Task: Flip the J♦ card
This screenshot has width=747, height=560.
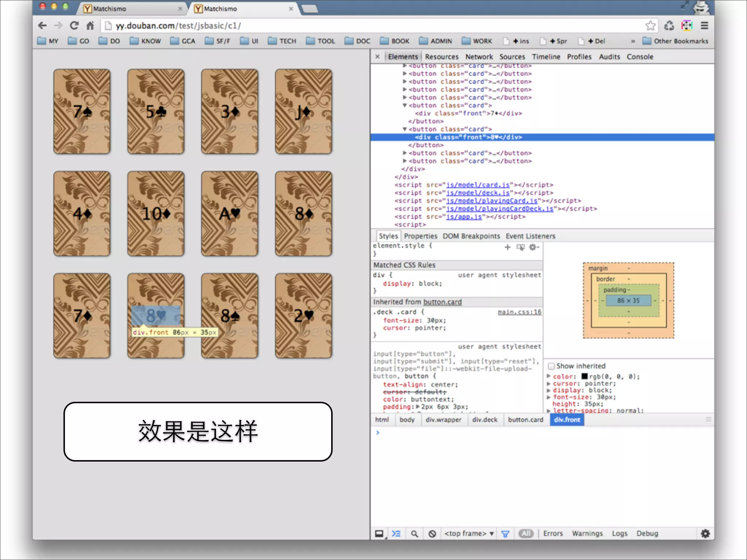Action: click(303, 112)
